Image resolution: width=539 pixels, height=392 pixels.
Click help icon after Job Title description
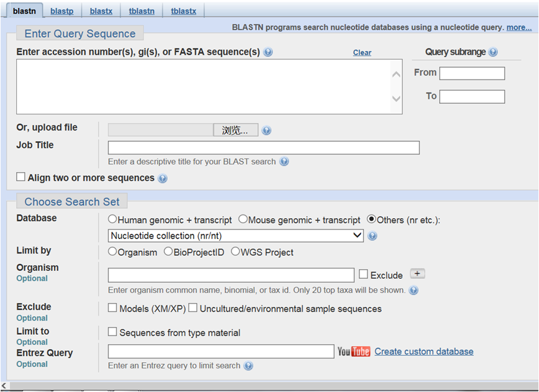(284, 162)
